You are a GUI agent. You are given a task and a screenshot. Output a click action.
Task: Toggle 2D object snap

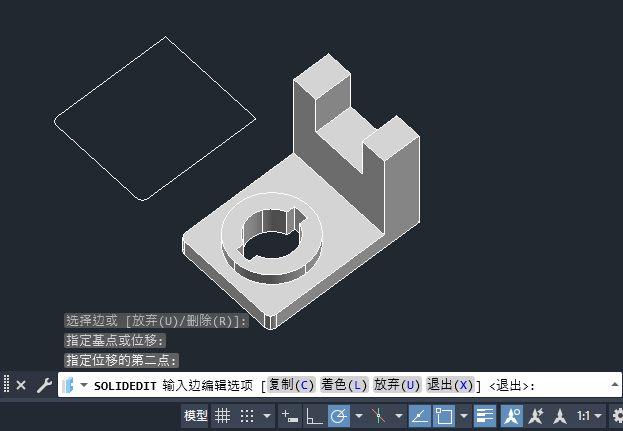pyautogui.click(x=444, y=416)
